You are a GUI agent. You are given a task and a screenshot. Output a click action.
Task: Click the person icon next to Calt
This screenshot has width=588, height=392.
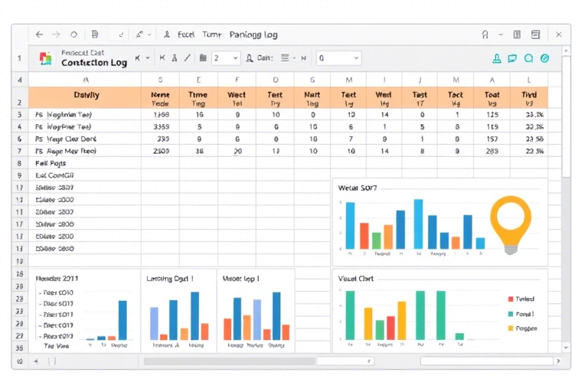tap(250, 58)
